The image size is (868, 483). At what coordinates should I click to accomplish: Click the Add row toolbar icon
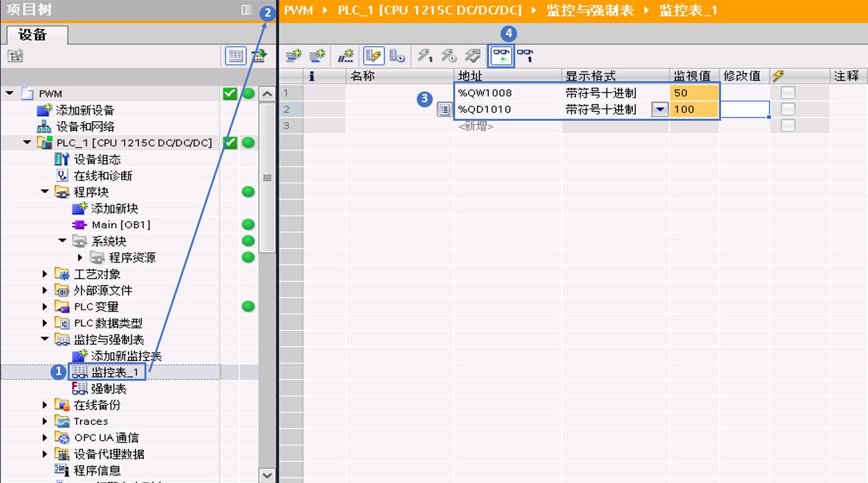[317, 56]
